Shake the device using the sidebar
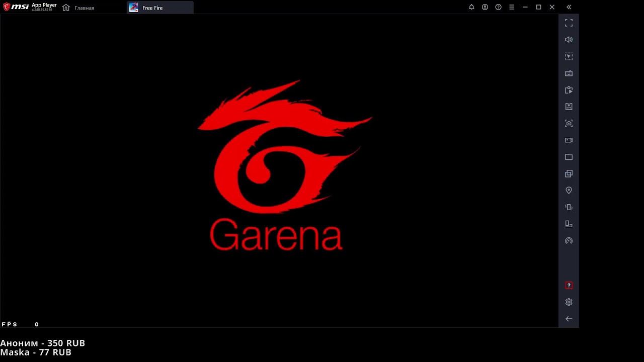 pyautogui.click(x=569, y=207)
